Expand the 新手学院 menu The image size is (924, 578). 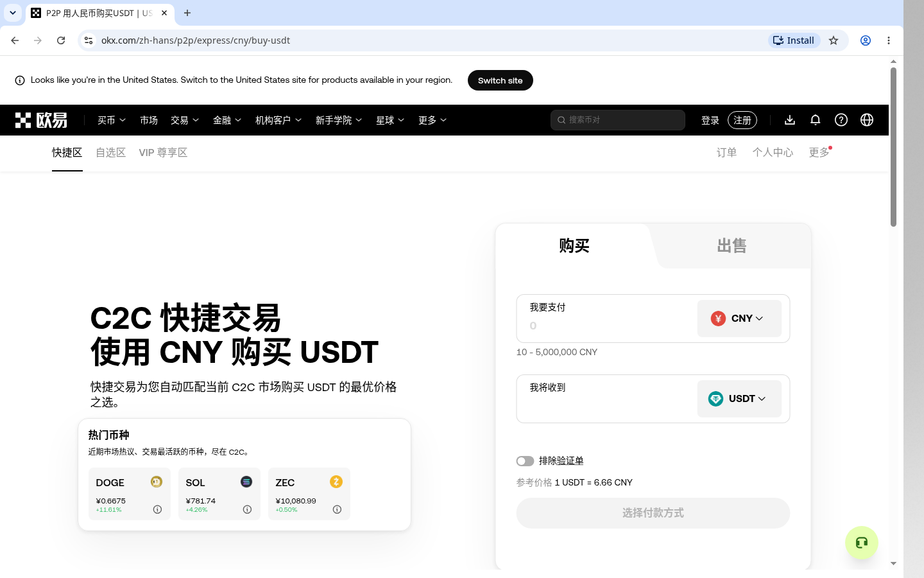(339, 120)
